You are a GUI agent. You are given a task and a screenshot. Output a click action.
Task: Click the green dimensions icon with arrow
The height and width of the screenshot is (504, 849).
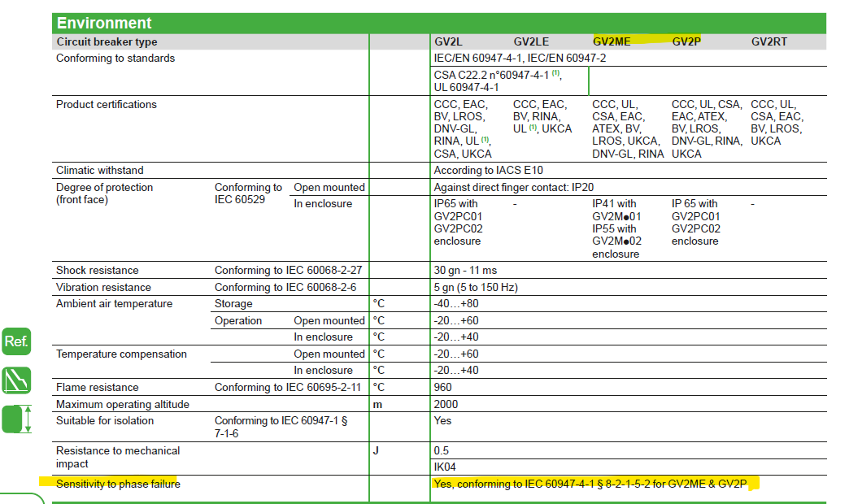[16, 419]
